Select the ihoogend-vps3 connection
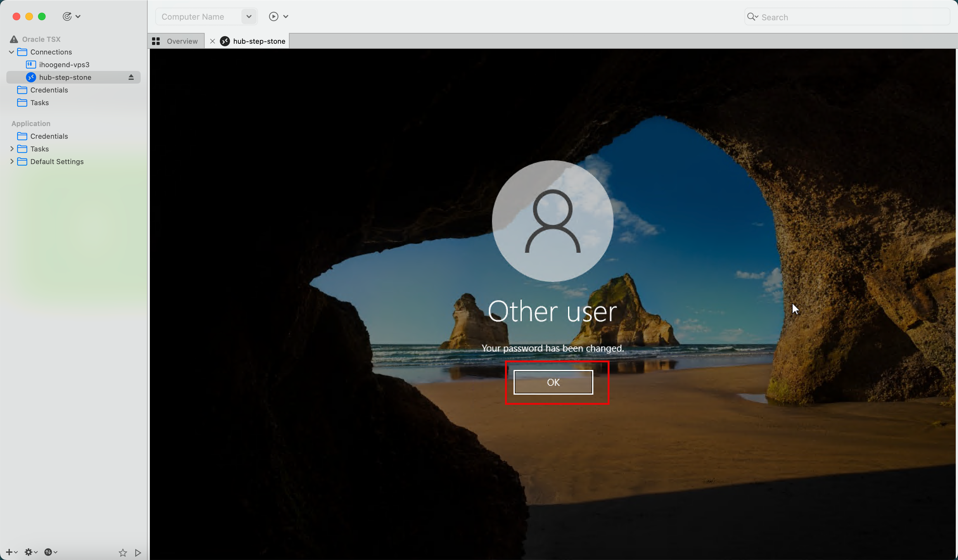Image resolution: width=958 pixels, height=560 pixels. (x=65, y=64)
